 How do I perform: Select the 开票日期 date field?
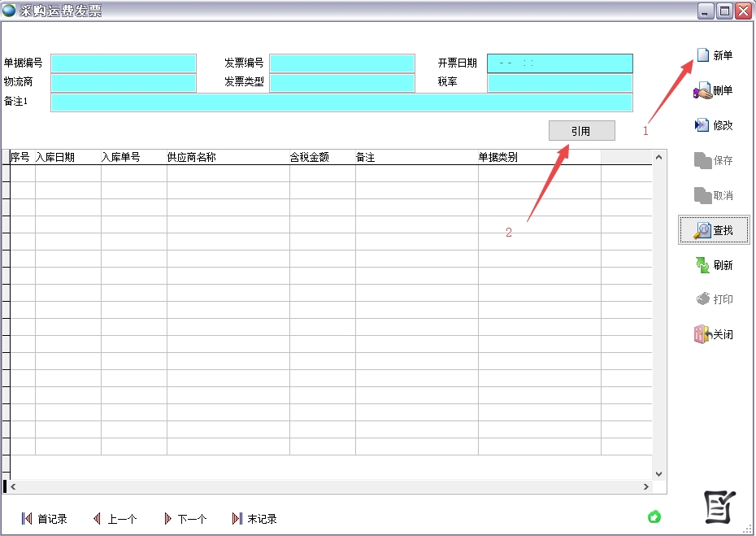[x=559, y=63]
